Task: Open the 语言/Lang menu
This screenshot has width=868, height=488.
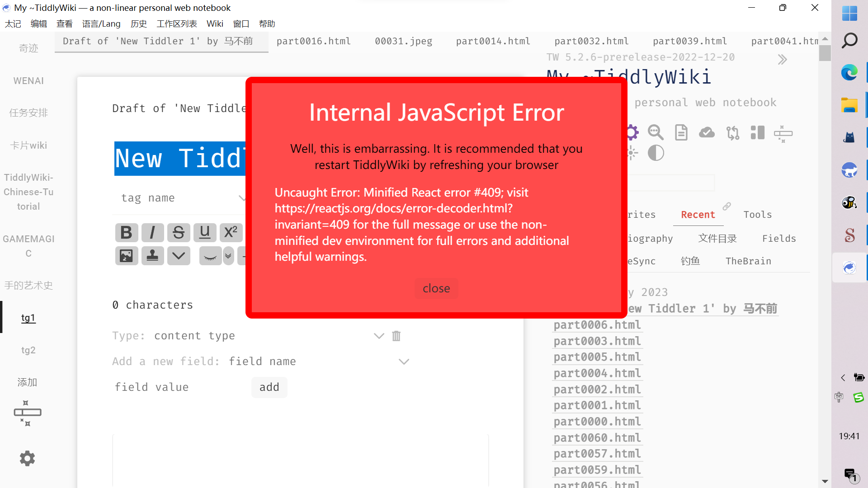Action: coord(101,23)
